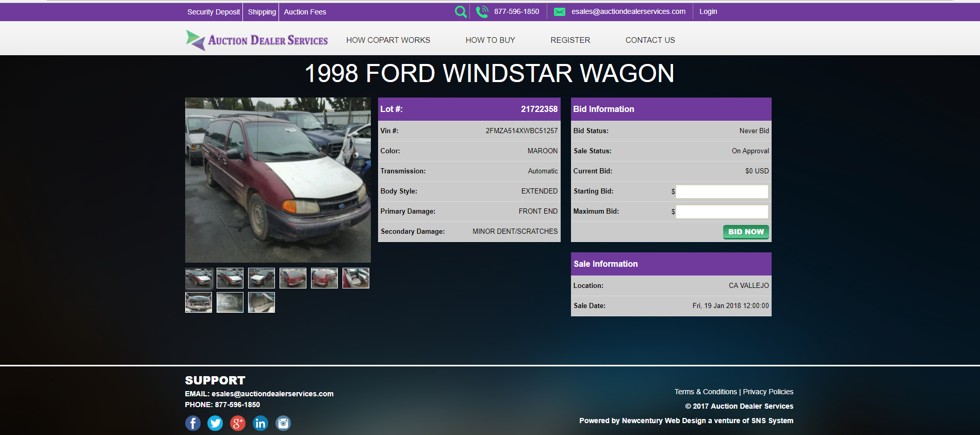Open the Security Deposit link

(214, 12)
